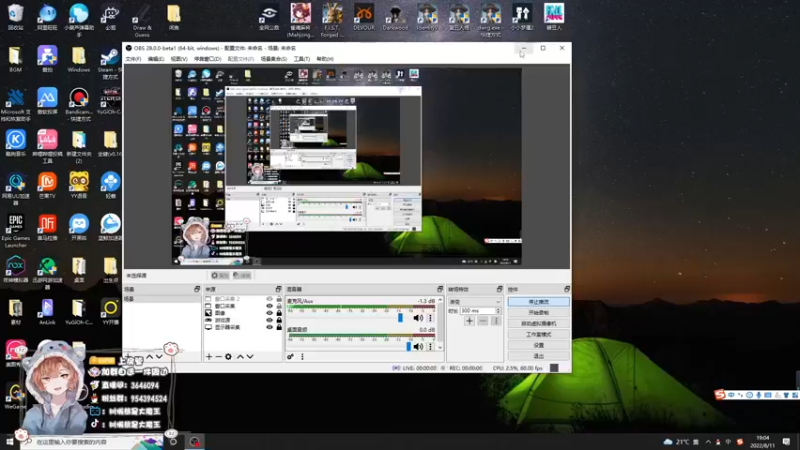Click the Desktop Audio volume slider handle
The width and height of the screenshot is (800, 450).
click(x=408, y=346)
